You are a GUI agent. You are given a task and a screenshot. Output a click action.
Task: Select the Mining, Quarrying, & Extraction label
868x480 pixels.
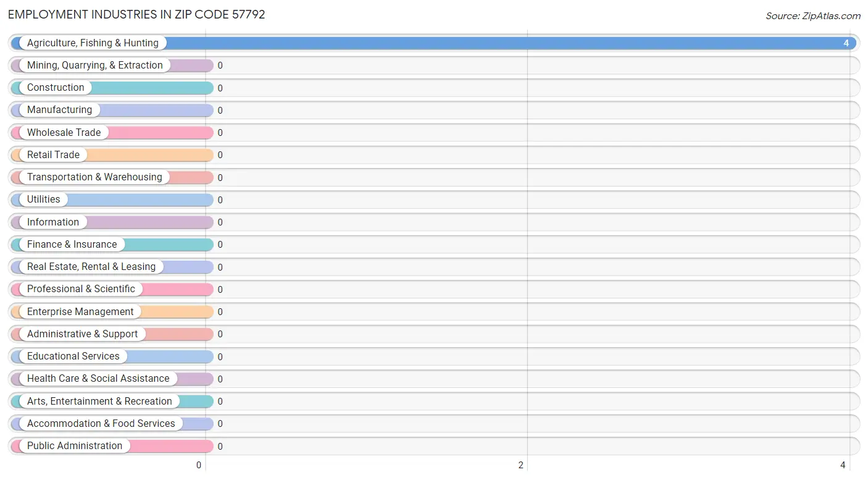point(95,65)
